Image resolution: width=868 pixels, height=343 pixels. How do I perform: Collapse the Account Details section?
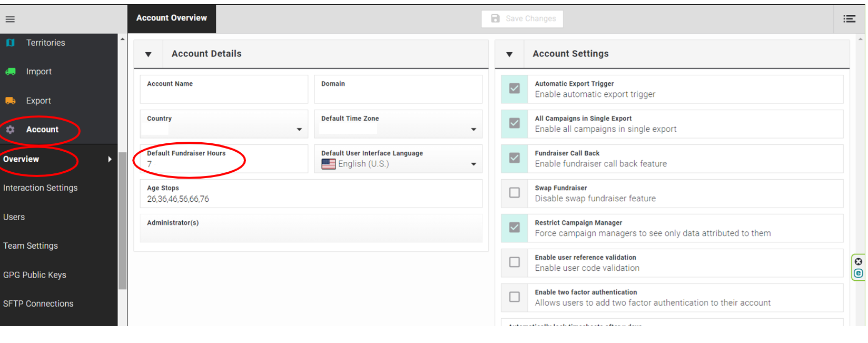coord(149,54)
